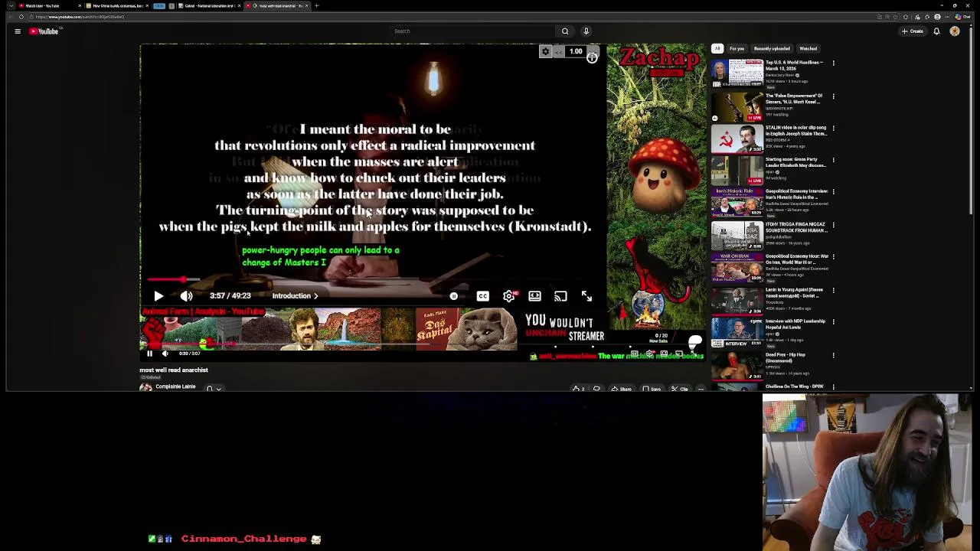Open the Create video menu
Viewport: 980px width, 551px height.
[913, 31]
